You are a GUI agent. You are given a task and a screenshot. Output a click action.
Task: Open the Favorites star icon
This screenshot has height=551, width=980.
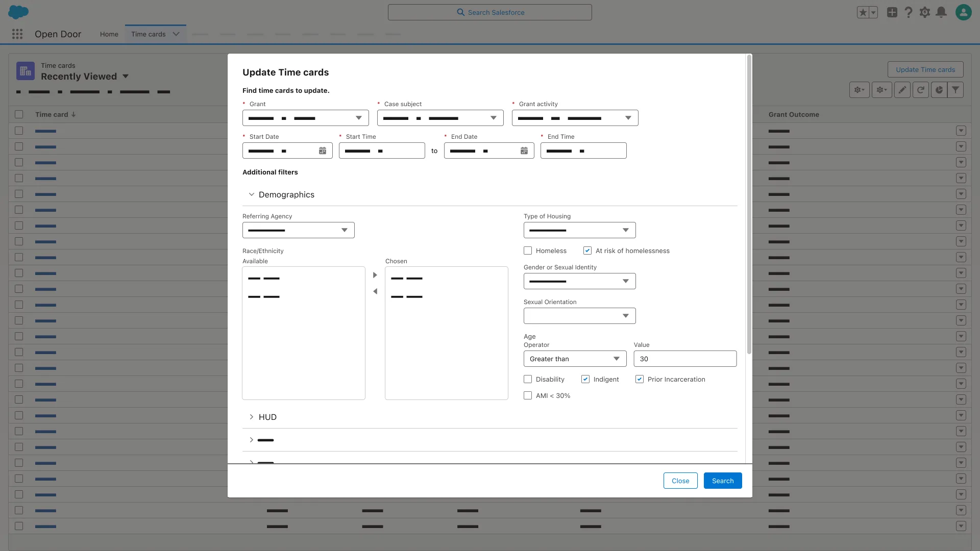click(x=863, y=12)
